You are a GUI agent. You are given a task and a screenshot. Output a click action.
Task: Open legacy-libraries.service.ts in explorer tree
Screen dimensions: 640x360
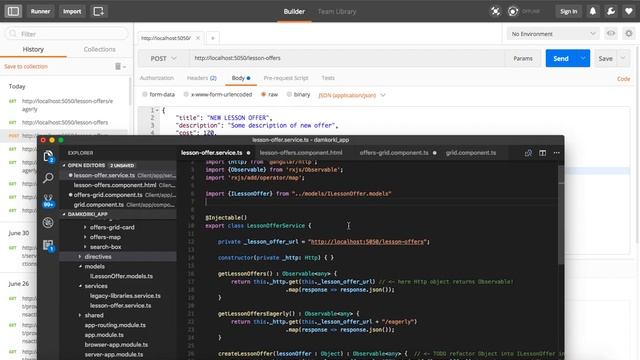pyautogui.click(x=125, y=296)
